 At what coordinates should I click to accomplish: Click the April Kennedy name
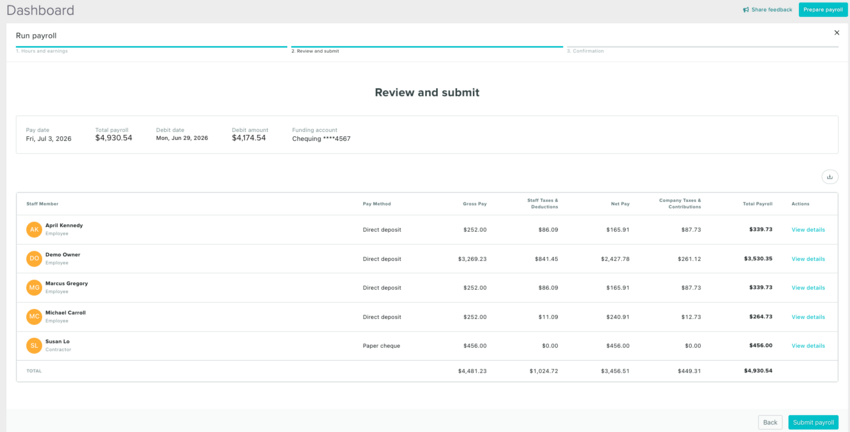point(64,225)
